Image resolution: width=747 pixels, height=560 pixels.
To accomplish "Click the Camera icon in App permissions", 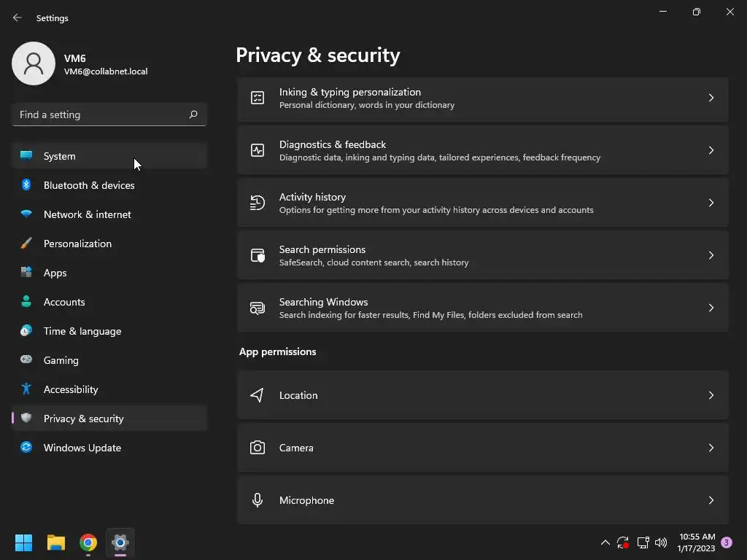I will point(258,448).
